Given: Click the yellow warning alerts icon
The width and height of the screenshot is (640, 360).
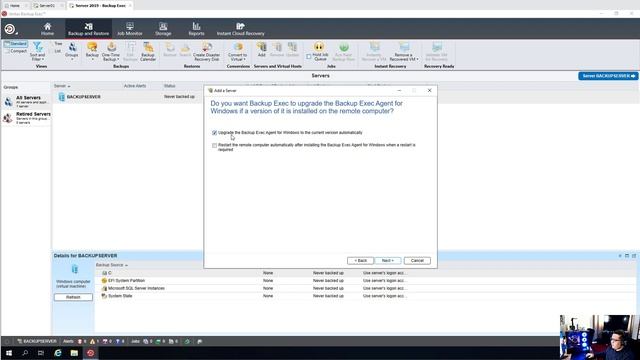Looking at the screenshot, I should click(x=92, y=341).
